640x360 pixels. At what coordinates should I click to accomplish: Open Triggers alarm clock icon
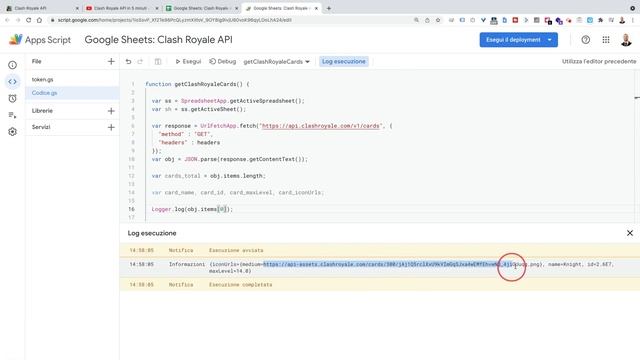pyautogui.click(x=12, y=98)
